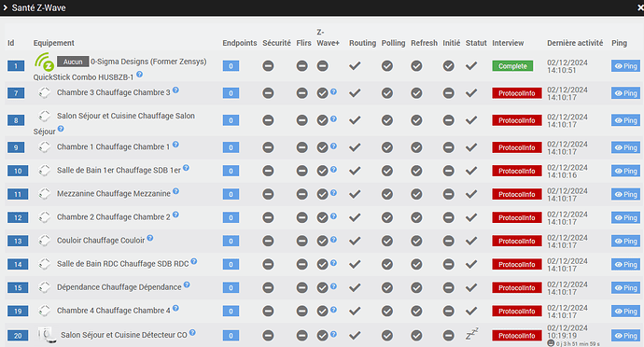Click help icon next to Détecteur CO
This screenshot has height=347, width=644.
click(x=192, y=333)
